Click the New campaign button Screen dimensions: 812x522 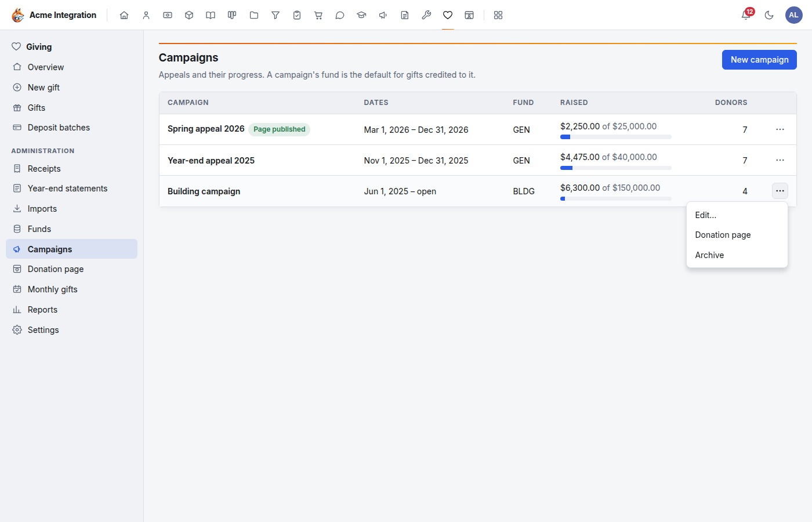coord(759,60)
